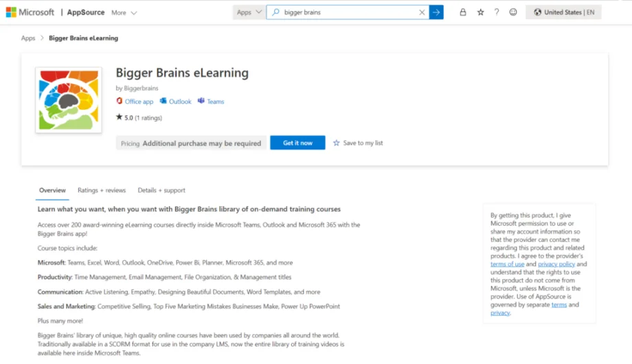
Task: Open provider's terms of use link
Action: coord(507,264)
